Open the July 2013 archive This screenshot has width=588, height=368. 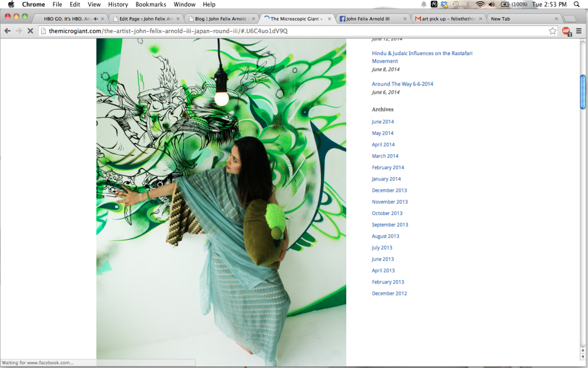coord(382,248)
